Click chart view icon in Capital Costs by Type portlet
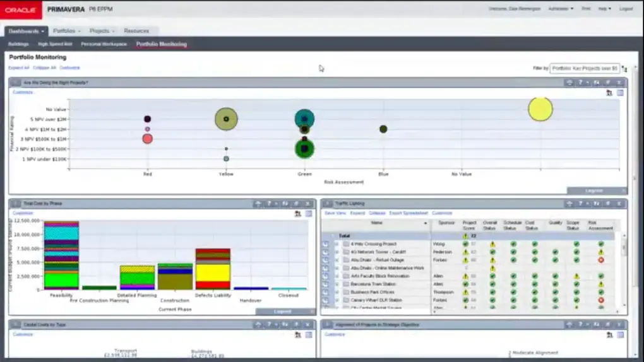The width and height of the screenshot is (644, 362). [x=298, y=335]
